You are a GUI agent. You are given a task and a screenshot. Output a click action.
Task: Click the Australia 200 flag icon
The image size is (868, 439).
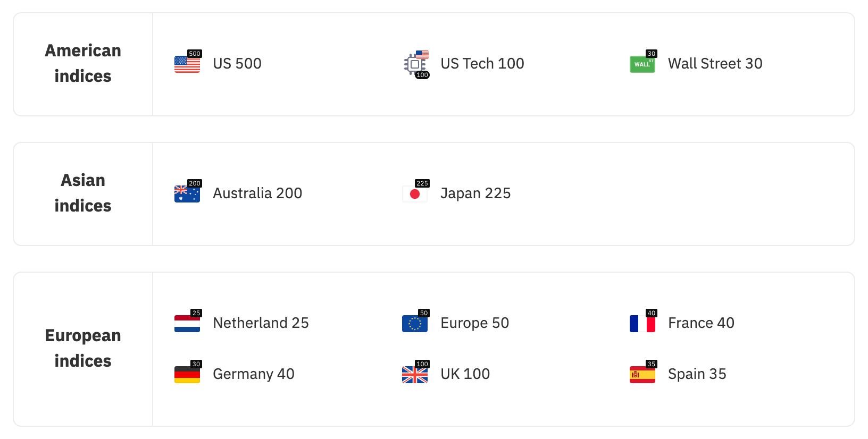(x=187, y=193)
